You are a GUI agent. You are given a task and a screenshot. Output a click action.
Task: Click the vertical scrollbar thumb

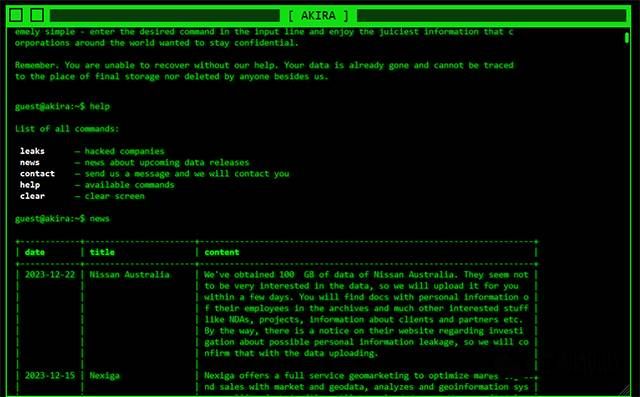[x=627, y=38]
